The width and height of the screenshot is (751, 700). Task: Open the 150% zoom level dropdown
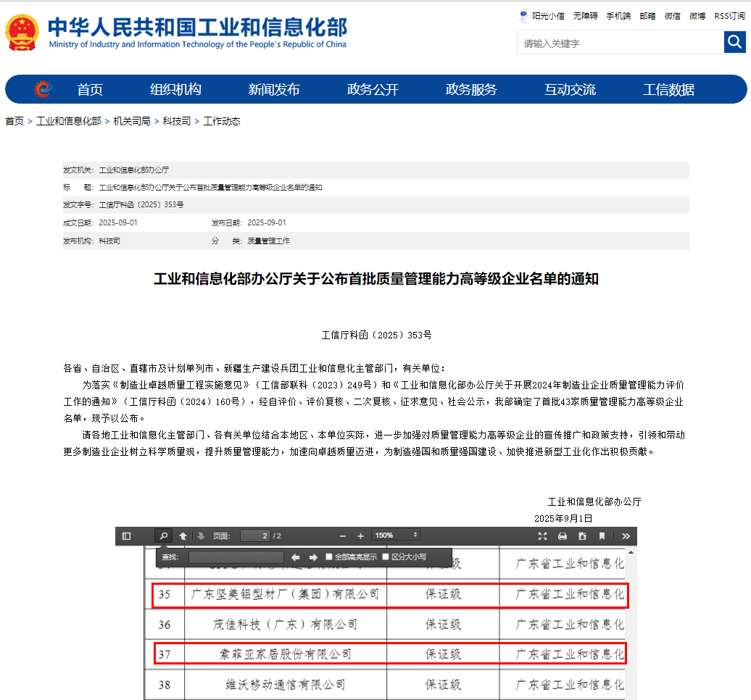pos(395,536)
